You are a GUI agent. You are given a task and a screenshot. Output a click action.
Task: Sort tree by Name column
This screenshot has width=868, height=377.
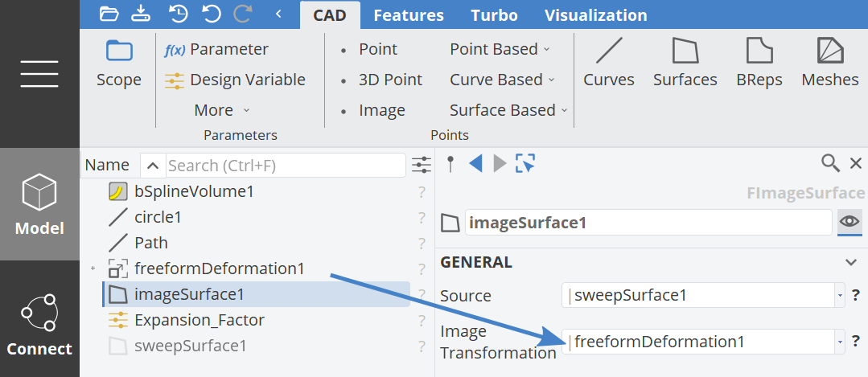point(107,166)
